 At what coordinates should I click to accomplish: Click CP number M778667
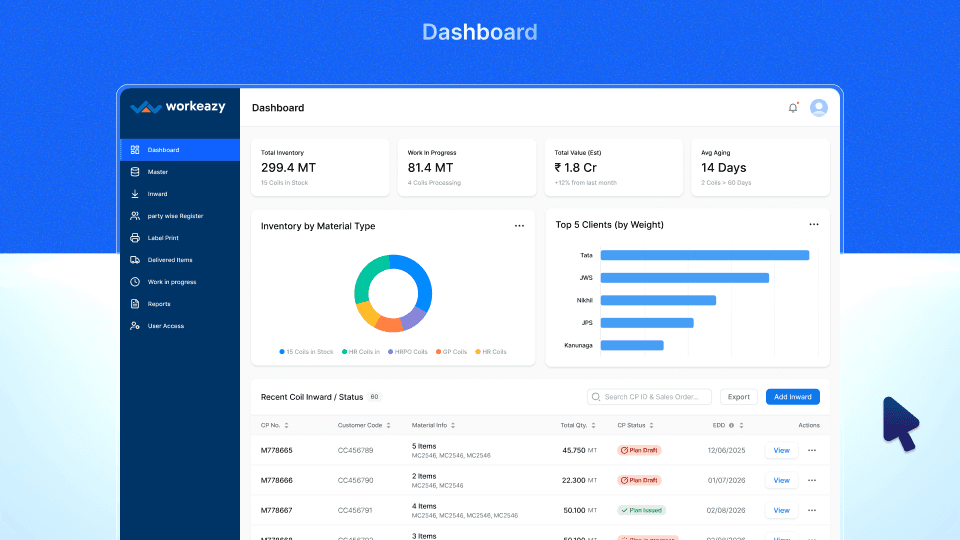pyautogui.click(x=277, y=511)
